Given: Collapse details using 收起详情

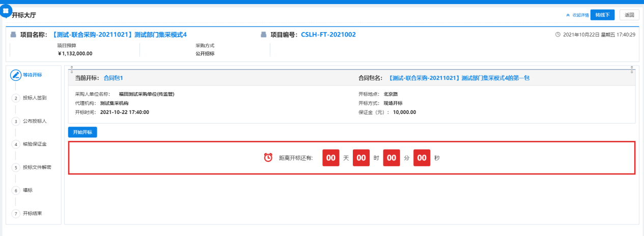Looking at the screenshot, I should tap(580, 15).
